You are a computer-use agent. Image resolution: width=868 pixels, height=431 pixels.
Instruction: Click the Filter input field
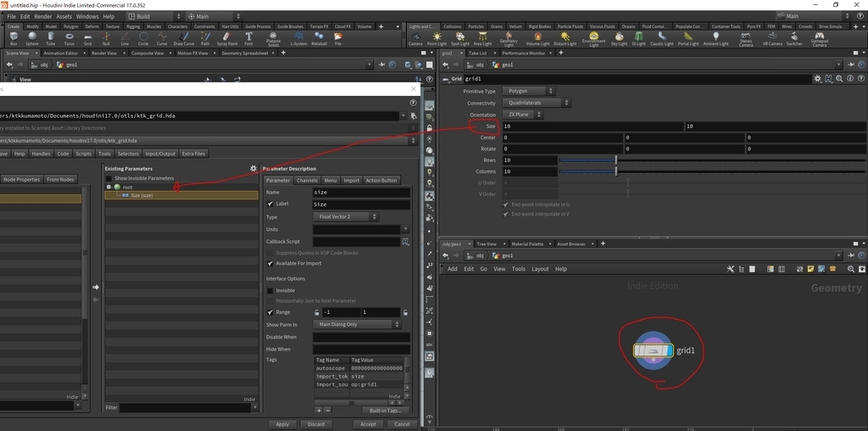[186, 407]
